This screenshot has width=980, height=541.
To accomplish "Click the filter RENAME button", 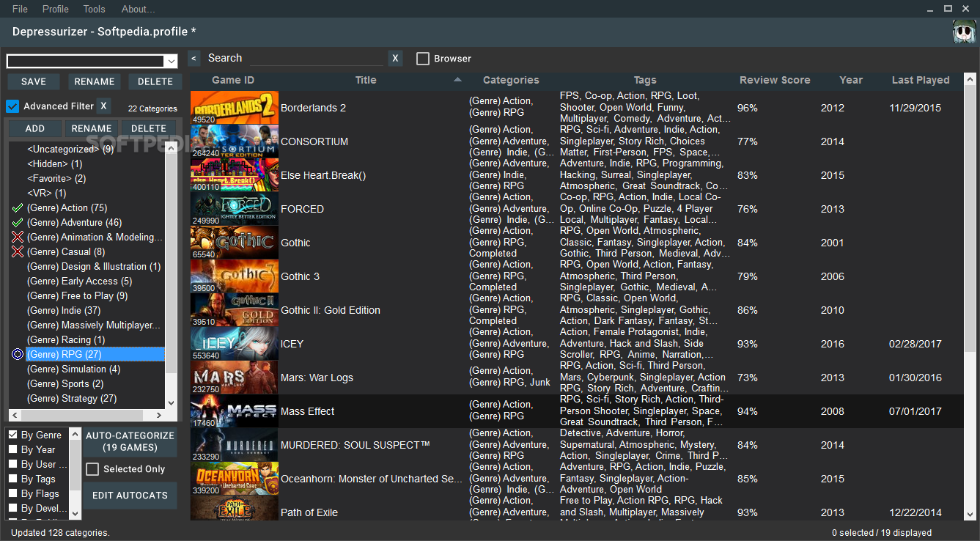I will [95, 81].
